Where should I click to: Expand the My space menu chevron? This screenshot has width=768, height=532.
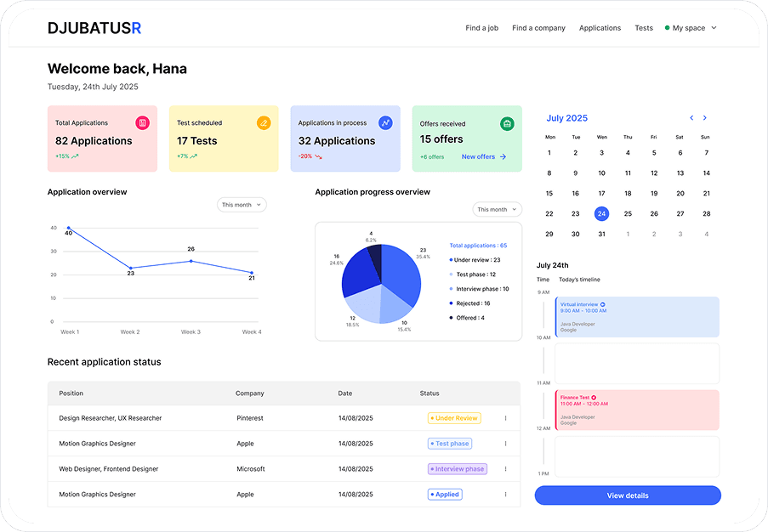714,28
